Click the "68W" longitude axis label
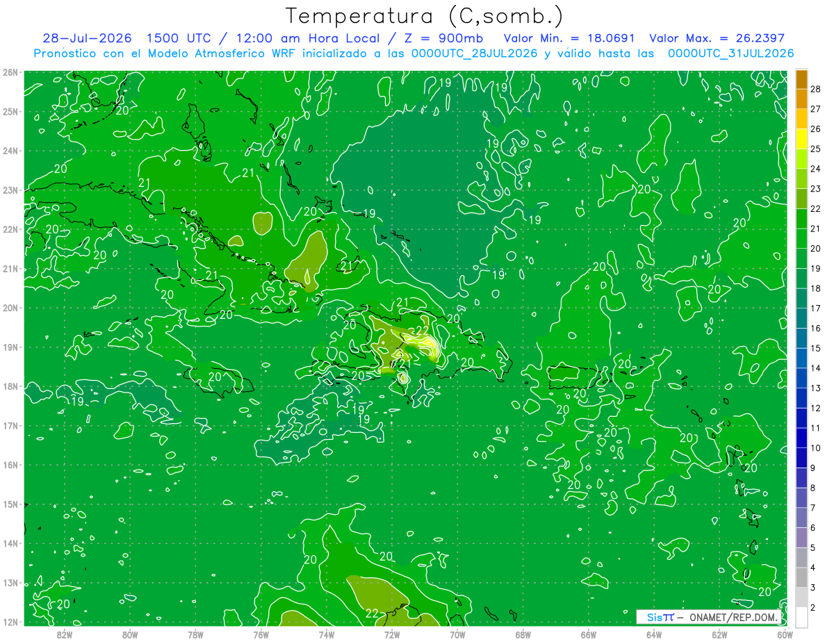The width and height of the screenshot is (834, 644). [x=523, y=634]
